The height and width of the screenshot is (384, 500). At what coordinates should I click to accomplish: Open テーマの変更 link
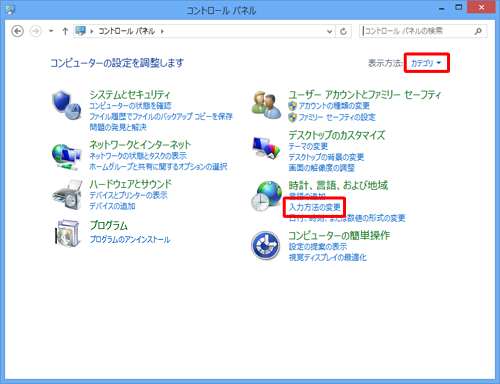pyautogui.click(x=308, y=146)
